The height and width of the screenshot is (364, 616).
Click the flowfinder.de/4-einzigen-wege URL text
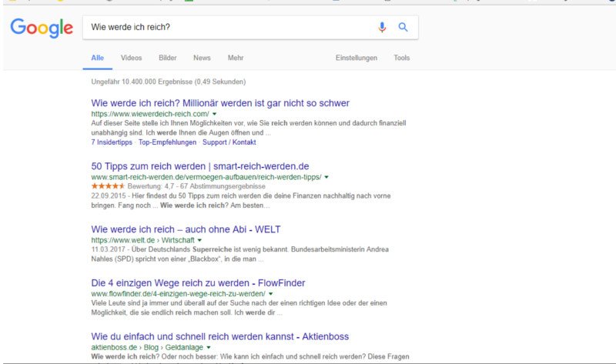point(178,294)
